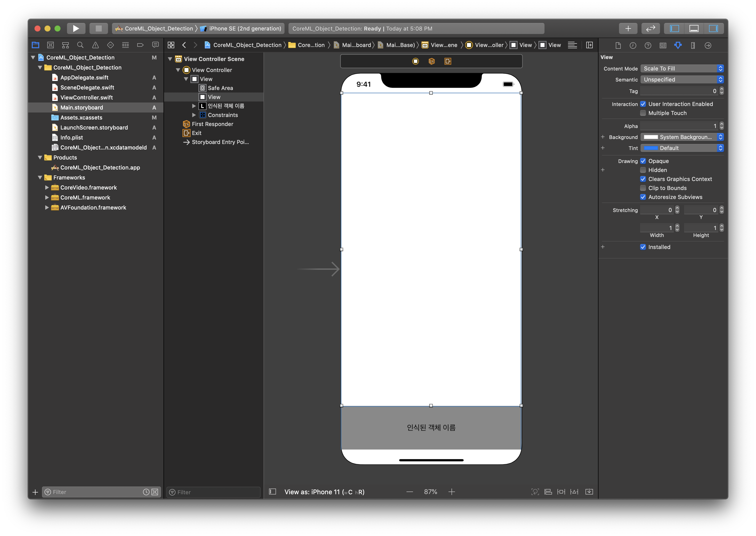Open the Source Control navigator
The width and height of the screenshot is (756, 536).
pos(50,45)
